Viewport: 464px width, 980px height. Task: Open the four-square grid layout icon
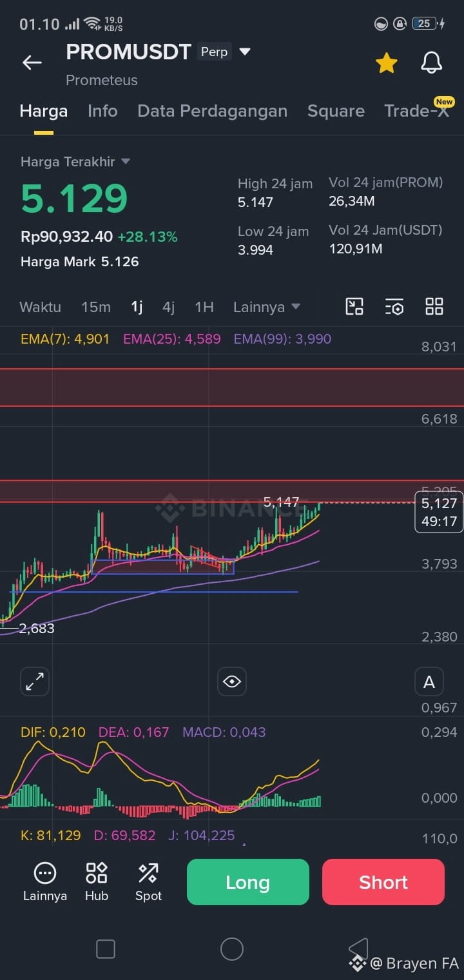click(434, 306)
